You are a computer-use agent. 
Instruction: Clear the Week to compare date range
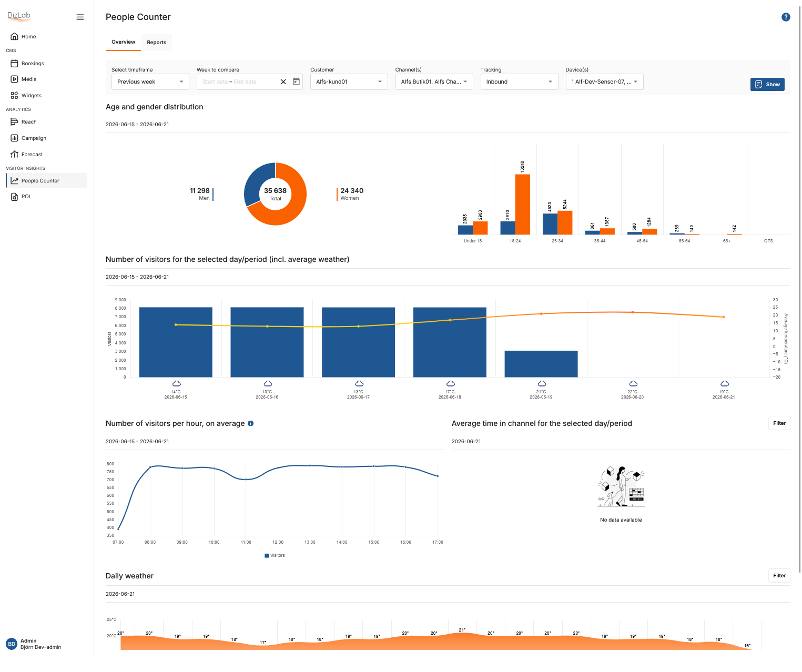(x=283, y=82)
